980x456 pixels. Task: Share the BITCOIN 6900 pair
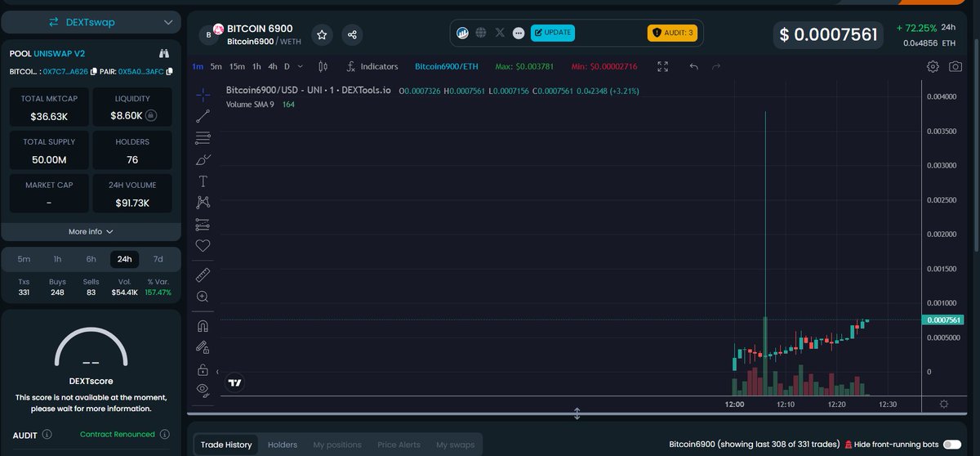point(352,35)
